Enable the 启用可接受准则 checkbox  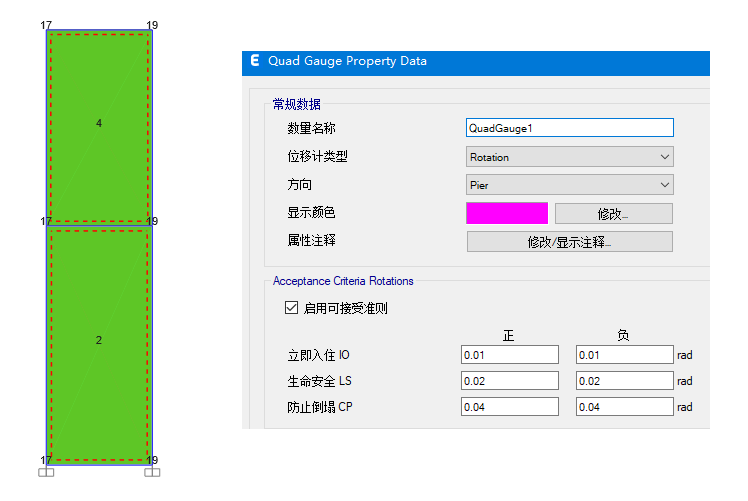(292, 308)
